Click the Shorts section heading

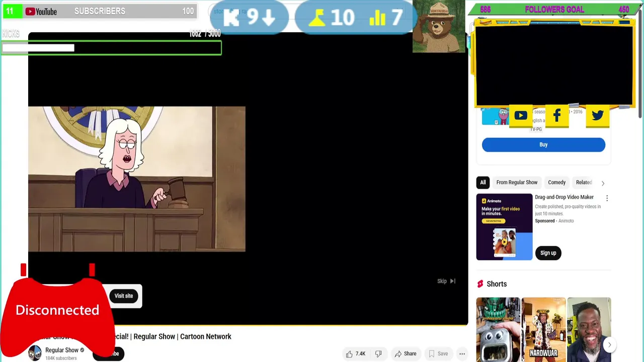point(497,284)
